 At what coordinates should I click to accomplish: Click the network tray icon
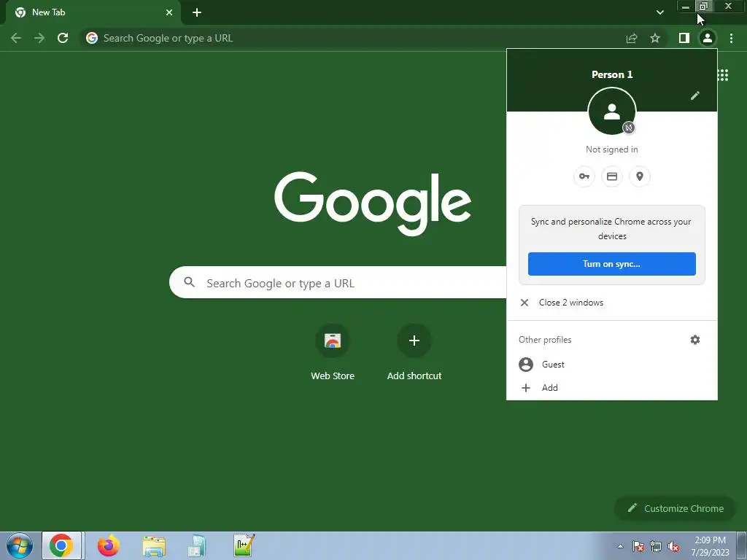(x=656, y=546)
